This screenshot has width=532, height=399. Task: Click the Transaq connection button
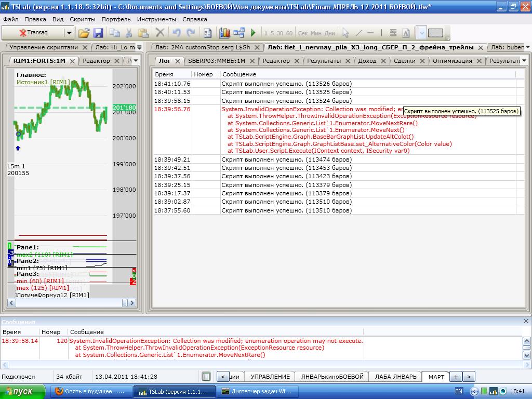(33, 33)
